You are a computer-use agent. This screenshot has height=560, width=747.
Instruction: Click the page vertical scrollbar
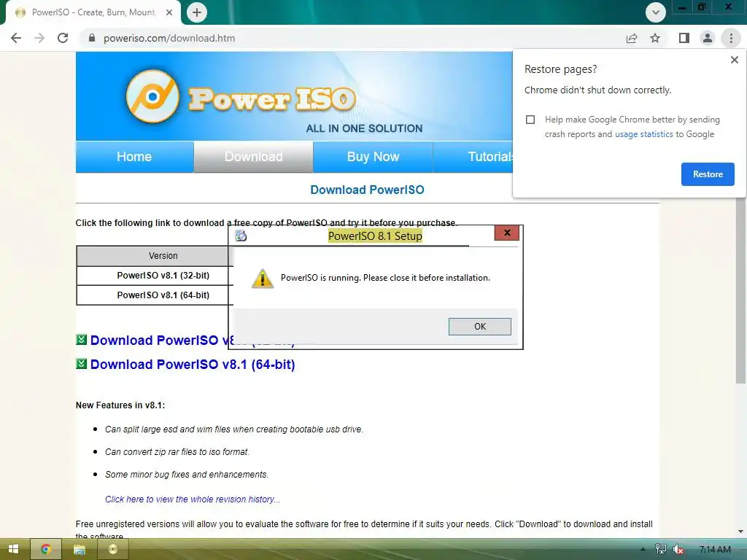(x=740, y=290)
